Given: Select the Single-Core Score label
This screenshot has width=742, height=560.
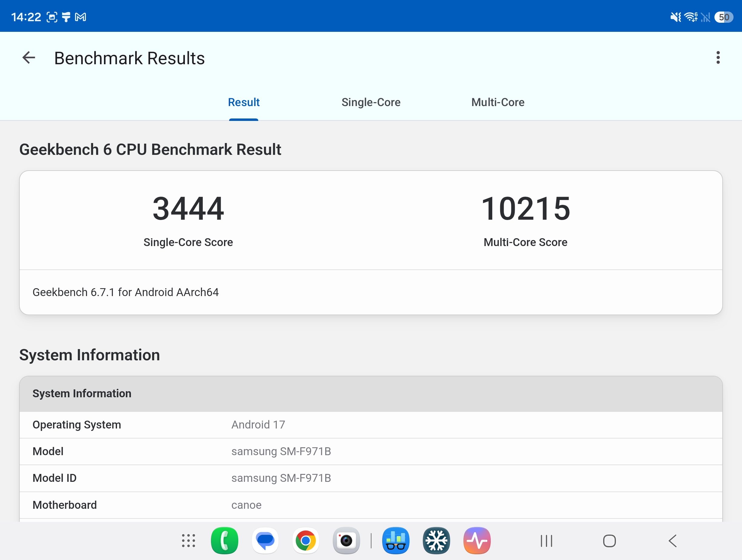Looking at the screenshot, I should (x=188, y=242).
